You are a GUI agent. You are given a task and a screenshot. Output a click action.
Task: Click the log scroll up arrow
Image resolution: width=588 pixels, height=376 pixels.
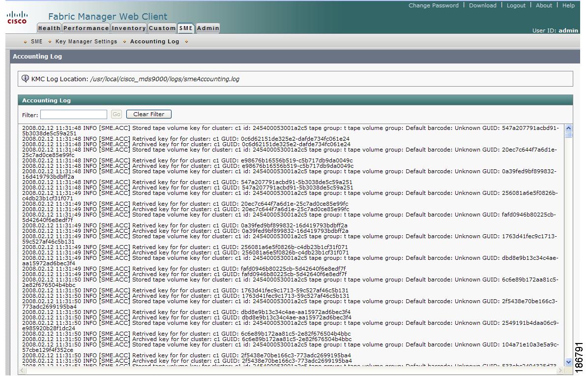click(x=568, y=128)
